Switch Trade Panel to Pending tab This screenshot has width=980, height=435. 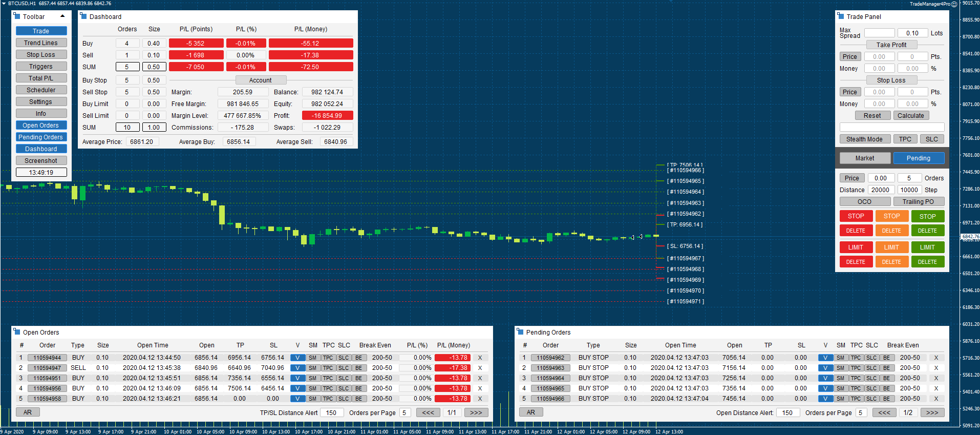click(919, 158)
